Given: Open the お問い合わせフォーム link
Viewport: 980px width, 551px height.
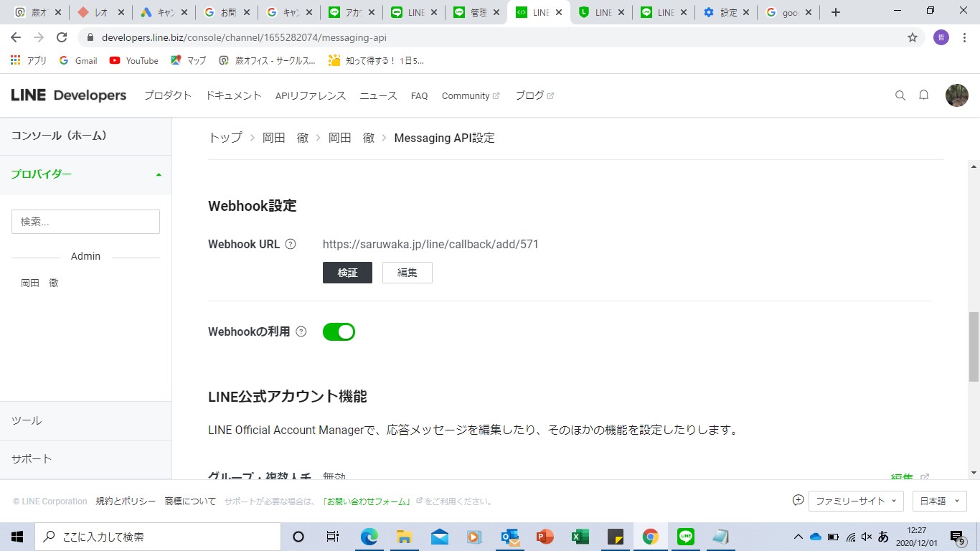Looking at the screenshot, I should (367, 501).
